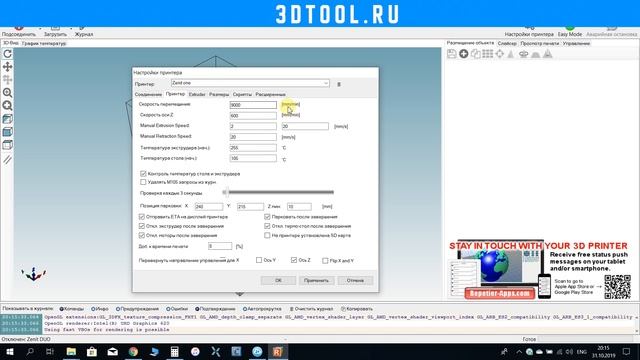Open the Temperature graph tab

[x=44, y=43]
